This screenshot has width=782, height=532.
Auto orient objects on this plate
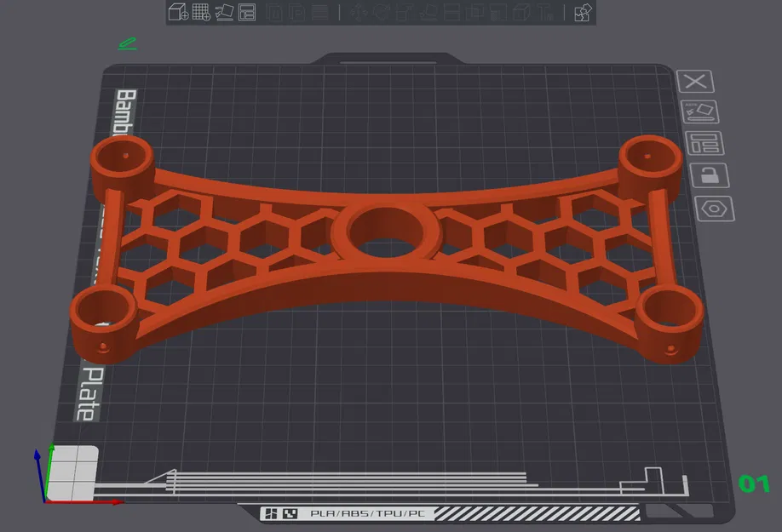click(699, 112)
